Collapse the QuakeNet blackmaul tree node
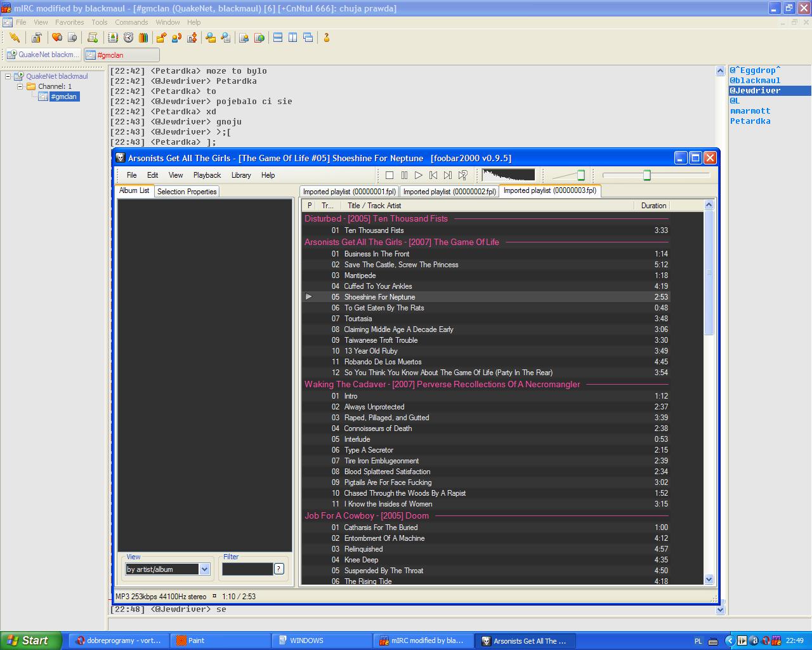 8,76
